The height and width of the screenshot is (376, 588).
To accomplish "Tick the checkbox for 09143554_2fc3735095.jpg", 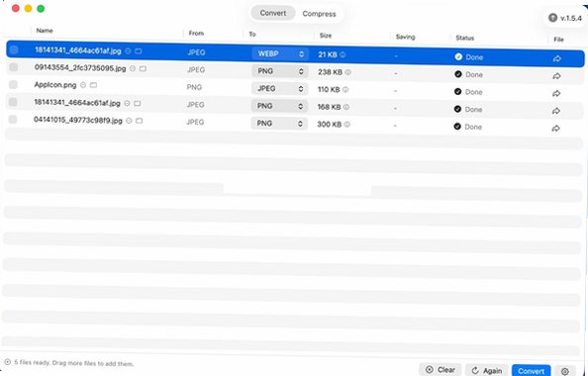I will (14, 67).
